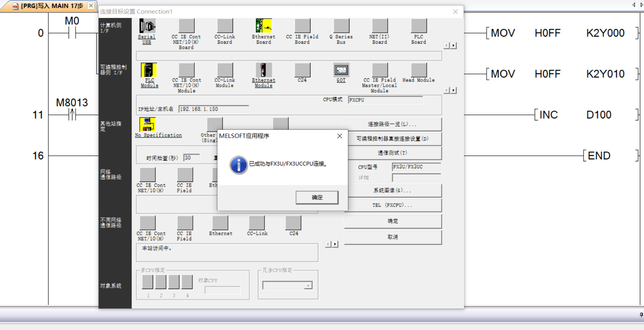Select the Head Module icon
Screen dimensions: 644x330
(419, 71)
